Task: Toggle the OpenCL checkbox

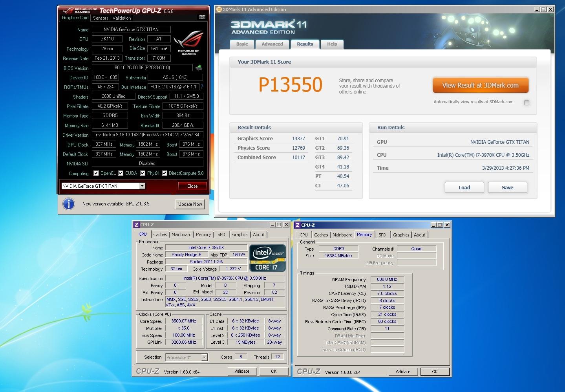Action: (96, 173)
